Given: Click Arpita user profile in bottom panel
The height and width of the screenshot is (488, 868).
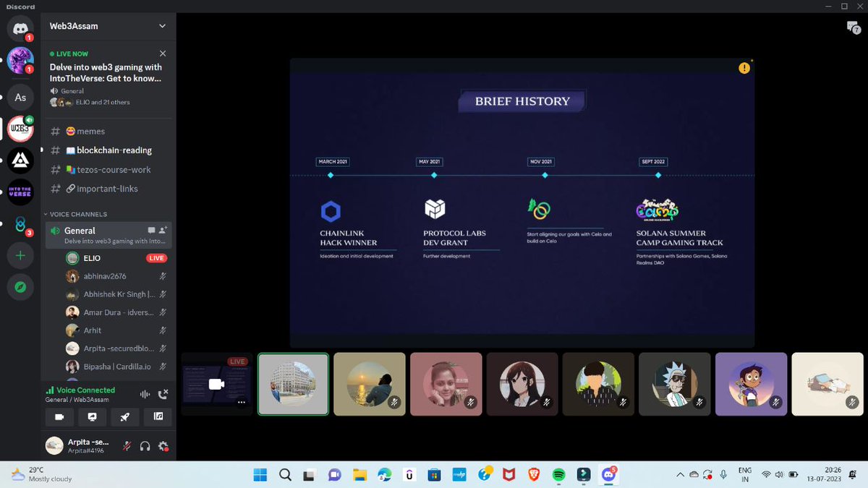Looking at the screenshot, I should (78, 446).
